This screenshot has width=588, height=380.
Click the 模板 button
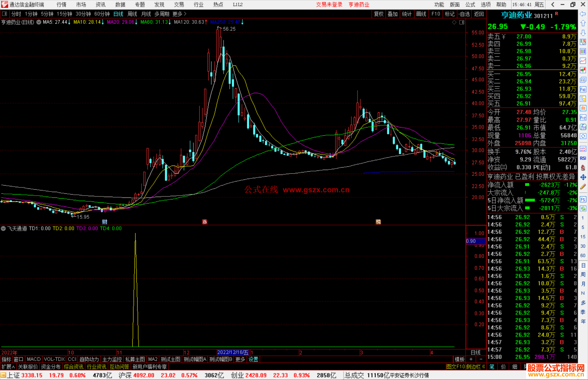point(460,359)
